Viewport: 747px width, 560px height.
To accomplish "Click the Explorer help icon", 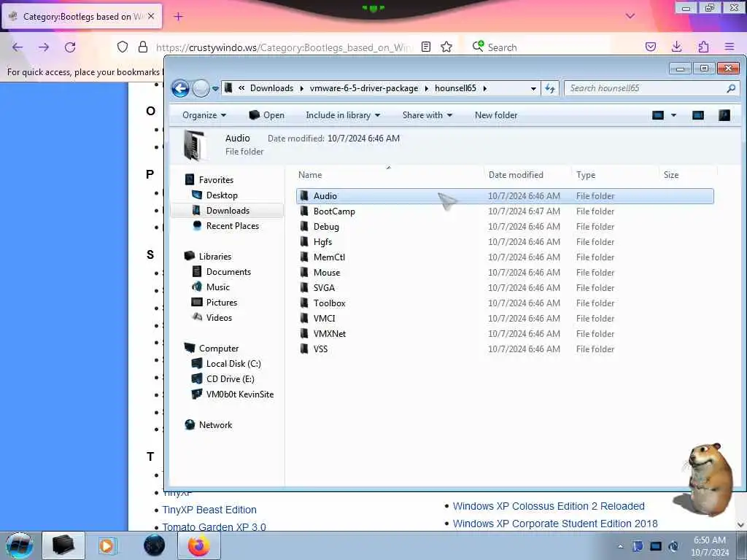I will point(724,115).
